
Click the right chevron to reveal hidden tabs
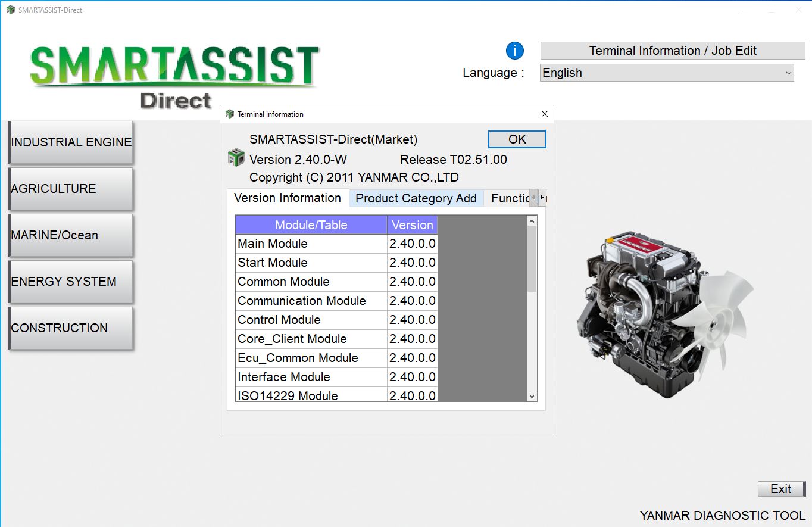tap(542, 197)
